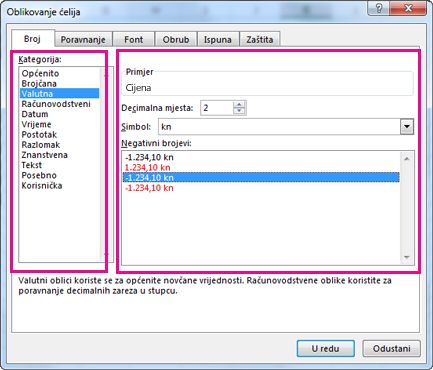Screen dimensions: 433x370
Task: Select Tekst category
Action: coord(59,165)
